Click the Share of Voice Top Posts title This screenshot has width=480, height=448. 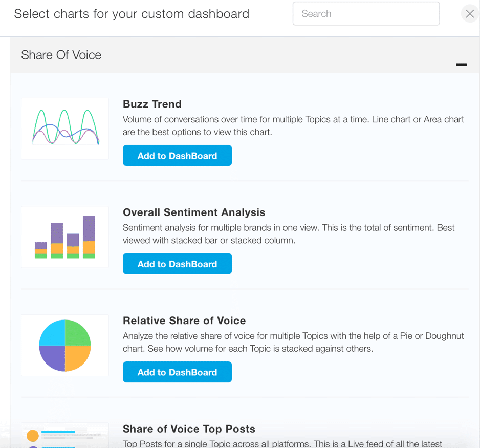click(189, 429)
